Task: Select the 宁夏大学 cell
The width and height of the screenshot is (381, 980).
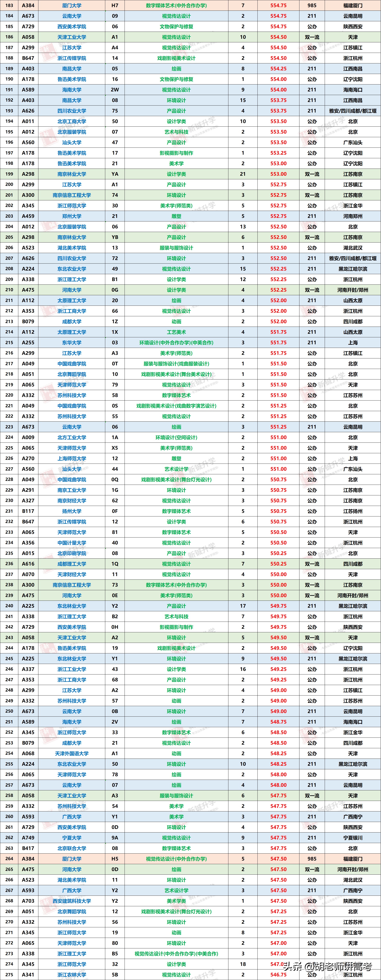Action: click(72, 838)
